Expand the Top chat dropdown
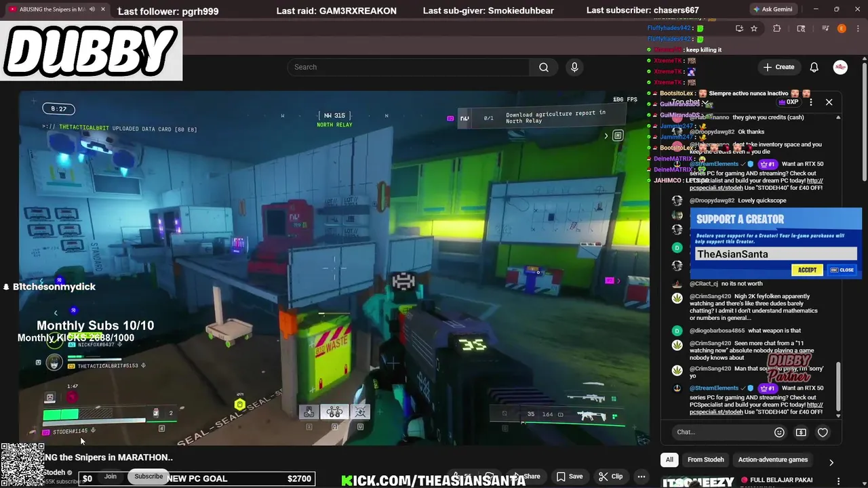The height and width of the screenshot is (488, 868). (x=690, y=102)
